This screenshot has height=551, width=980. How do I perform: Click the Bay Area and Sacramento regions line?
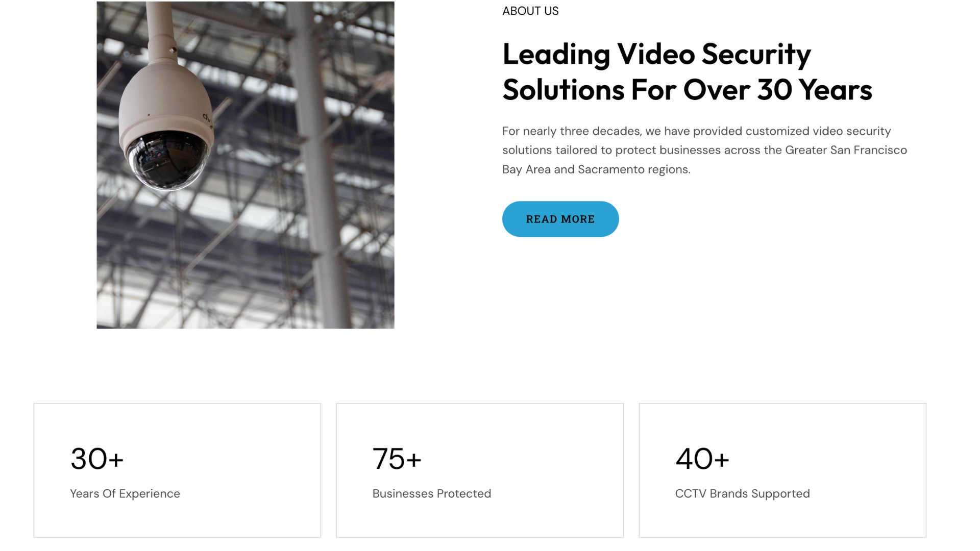tap(596, 169)
